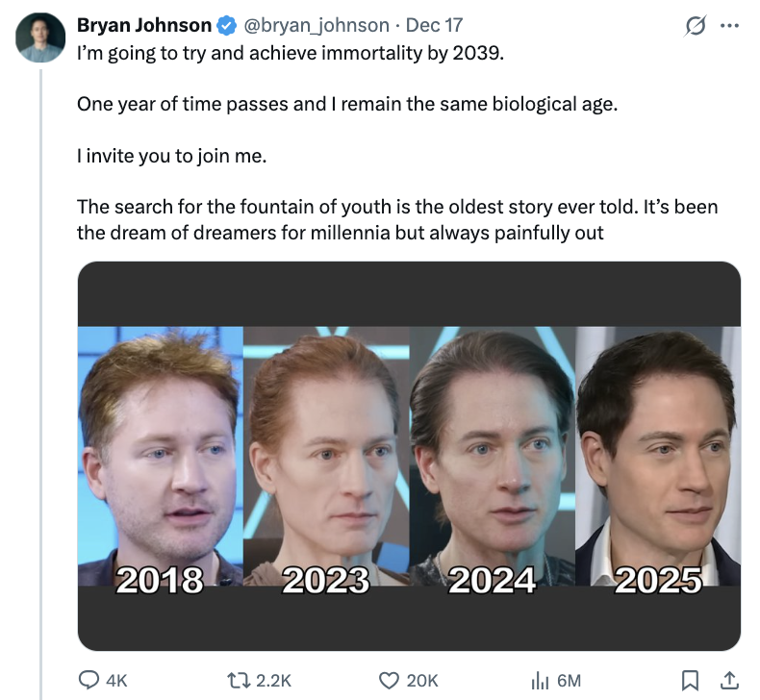Viewport: 760px width, 700px height.
Task: Open the three-dot more options menu
Action: (x=729, y=26)
